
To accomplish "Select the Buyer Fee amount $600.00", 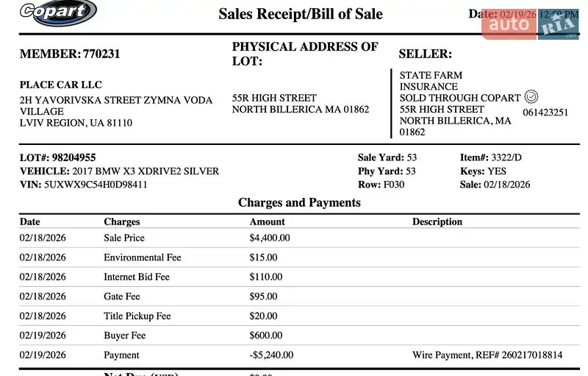I will tap(266, 336).
